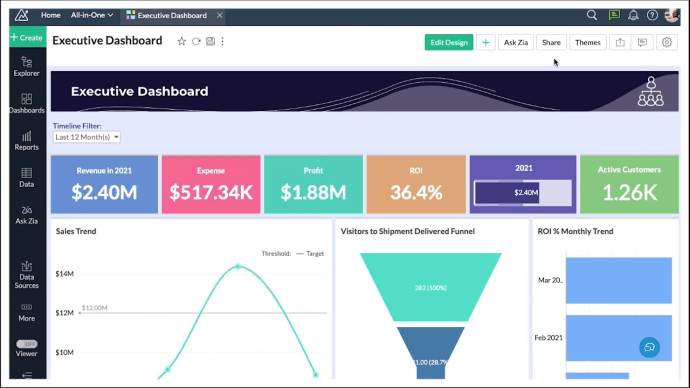Screen dimensions: 690x388
Task: Refresh the Executive Dashboard
Action: [196, 41]
